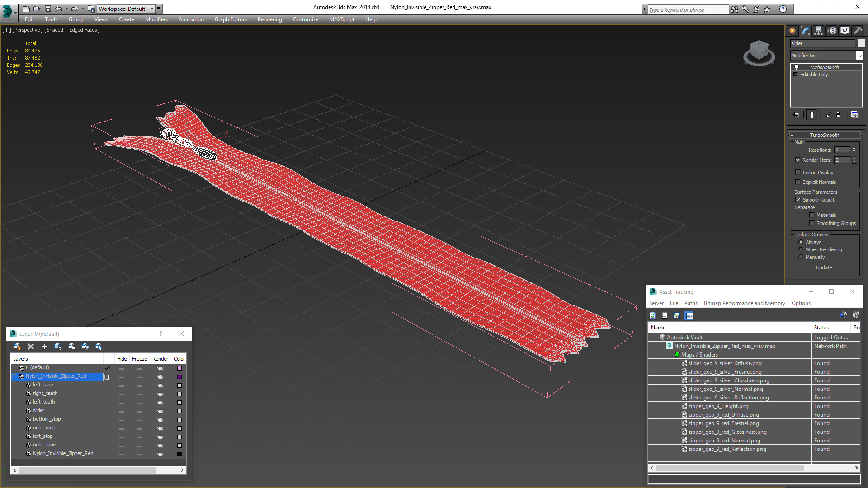This screenshot has height=488, width=868.
Task: Switch Asset Tracking to tree view icon
Action: coord(677,315)
